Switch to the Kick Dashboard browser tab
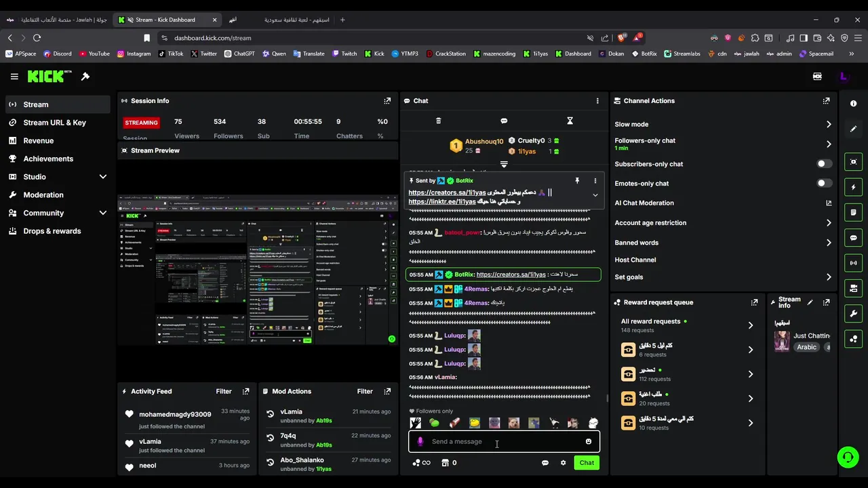 (168, 20)
